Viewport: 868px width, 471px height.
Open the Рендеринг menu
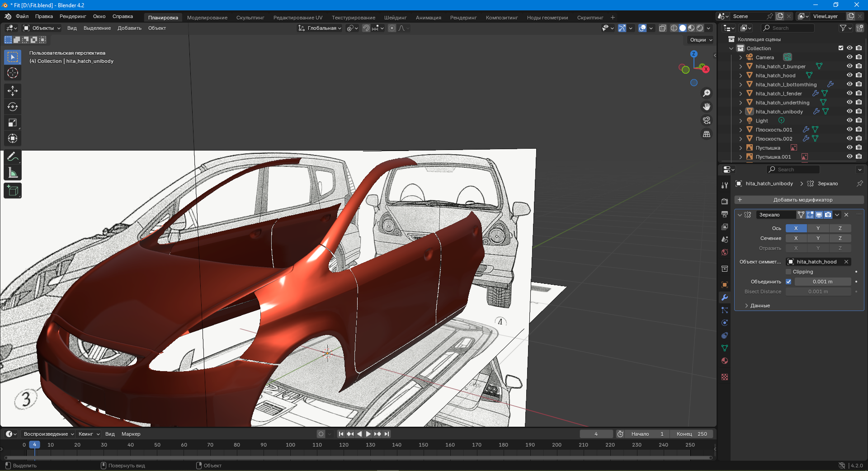coord(73,16)
